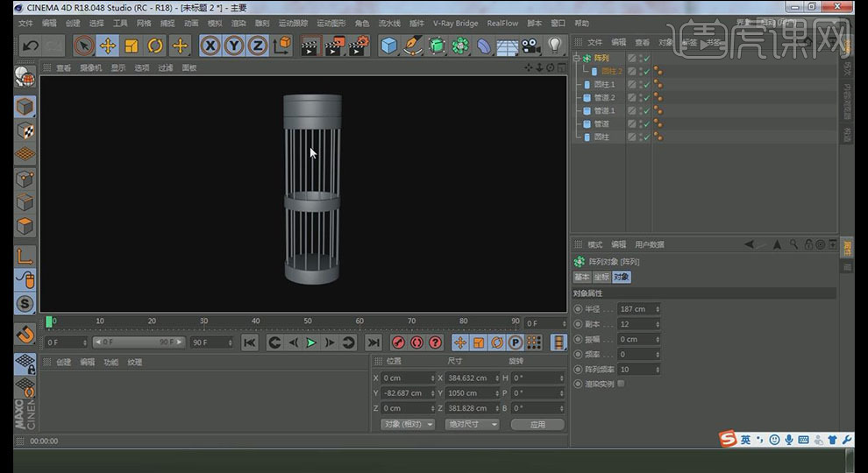Render to Picture Viewer icon
This screenshot has height=473, width=868.
[335, 46]
